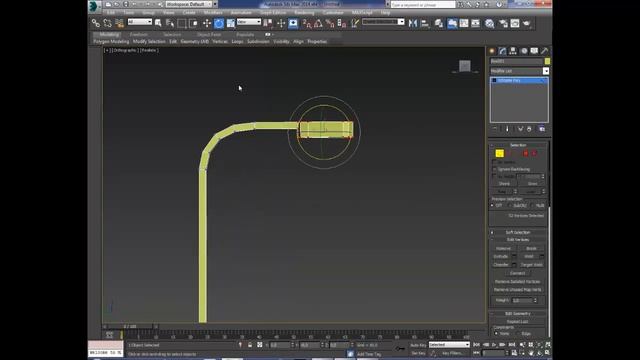640x360 pixels.
Task: Click the Target Weld button
Action: 531,264
